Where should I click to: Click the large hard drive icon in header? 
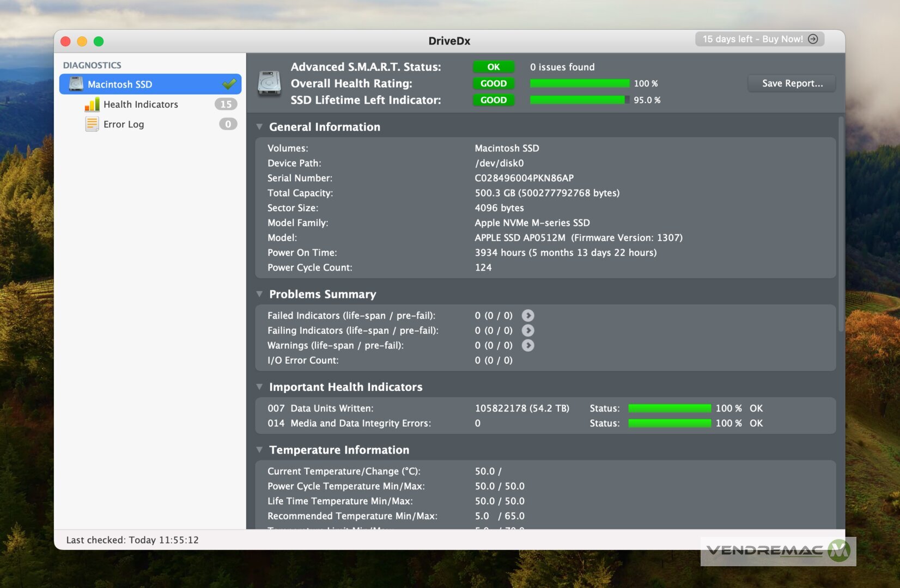pos(269,83)
